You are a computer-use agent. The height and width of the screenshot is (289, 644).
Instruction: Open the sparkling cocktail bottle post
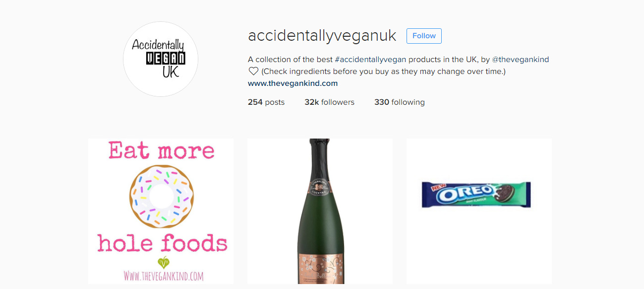pyautogui.click(x=320, y=211)
